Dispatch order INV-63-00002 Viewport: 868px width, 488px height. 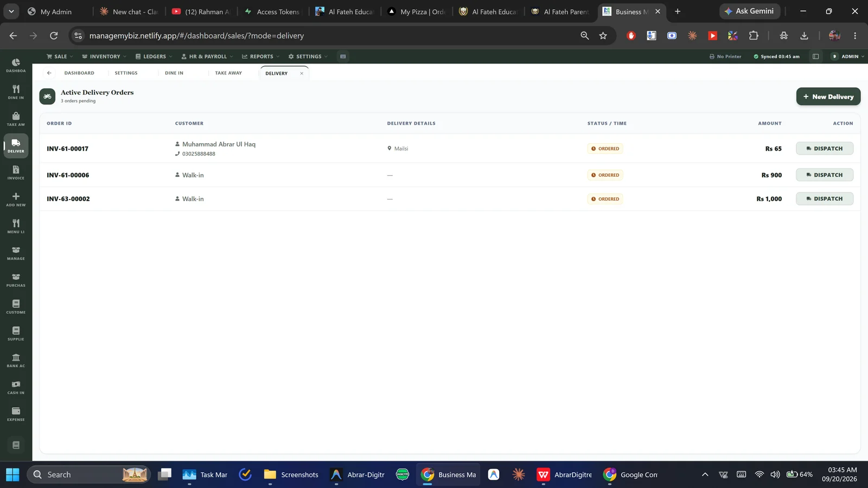[825, 199]
